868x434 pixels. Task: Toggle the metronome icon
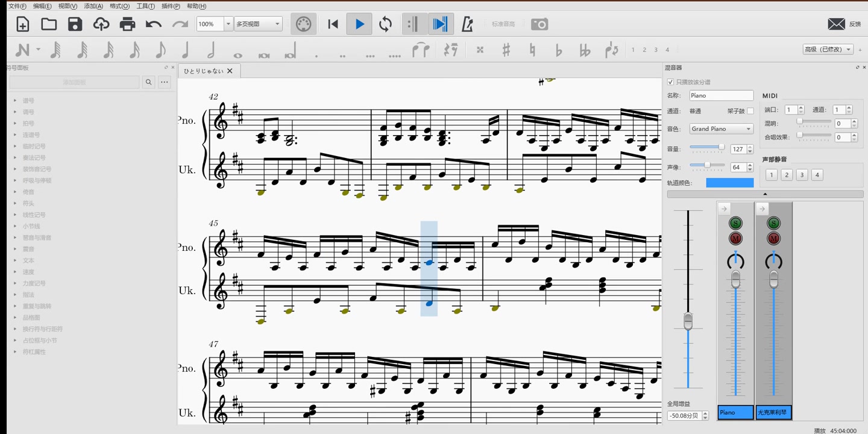tap(467, 24)
